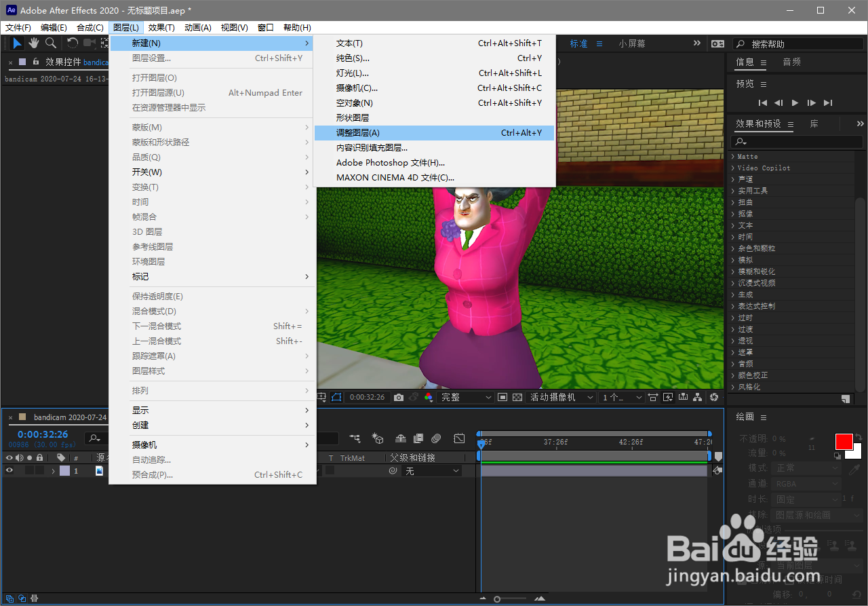The image size is (868, 606).
Task: Step to previous frame in preview
Action: tap(778, 102)
